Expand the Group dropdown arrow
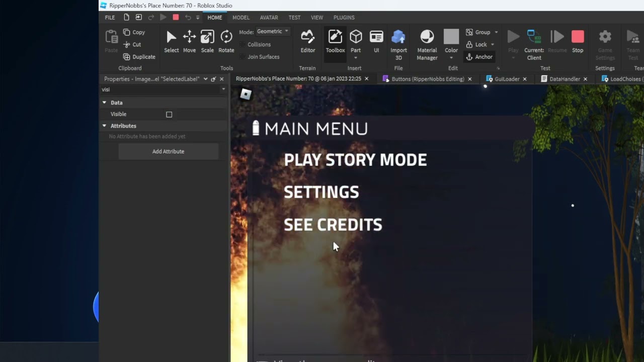 point(496,32)
